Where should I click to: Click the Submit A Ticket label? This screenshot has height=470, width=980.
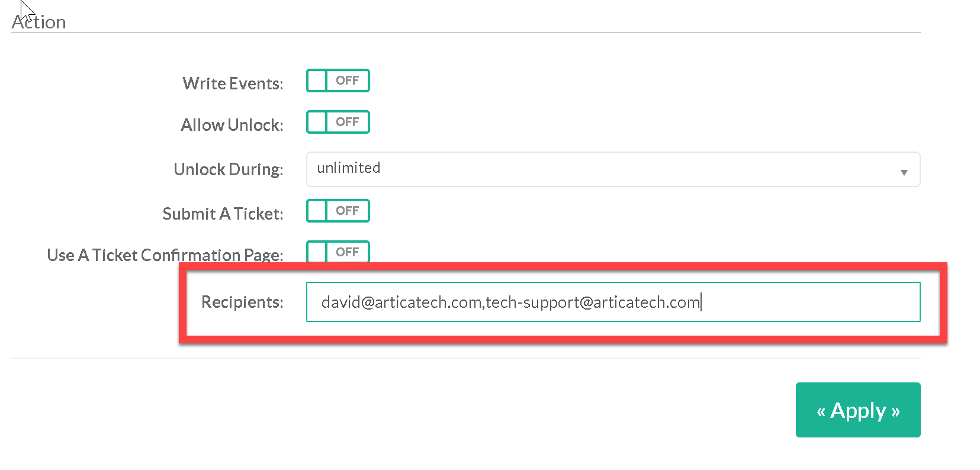coord(223,214)
